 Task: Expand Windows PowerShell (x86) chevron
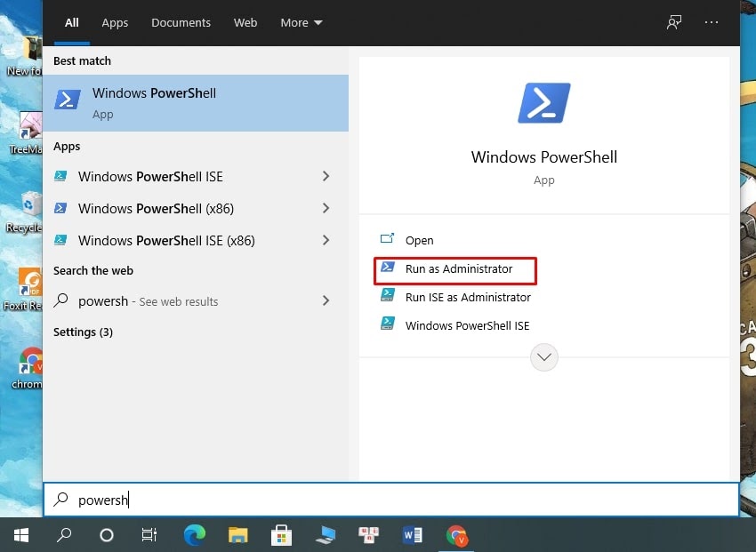click(x=326, y=208)
